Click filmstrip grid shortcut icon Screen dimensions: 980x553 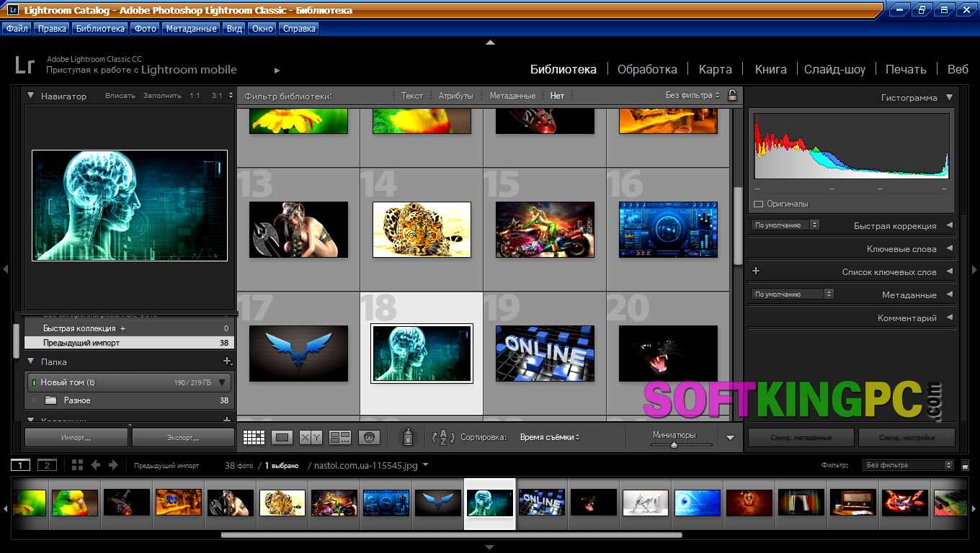point(77,465)
